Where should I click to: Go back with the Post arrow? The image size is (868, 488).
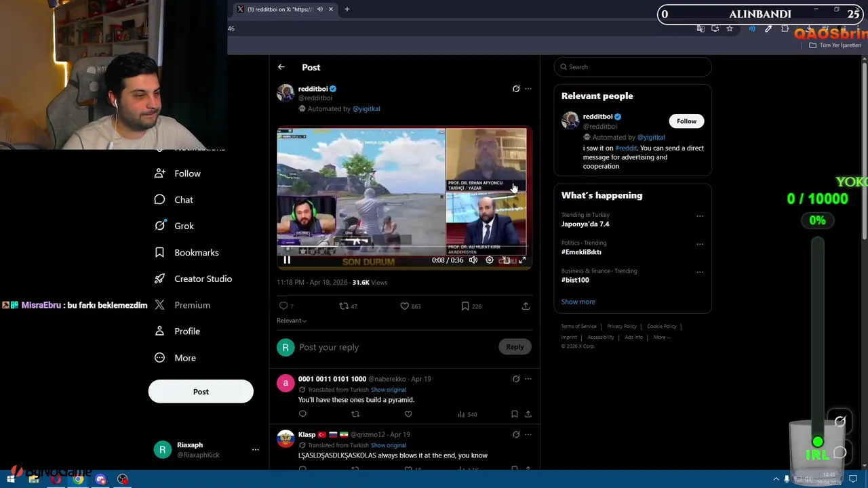click(x=281, y=67)
